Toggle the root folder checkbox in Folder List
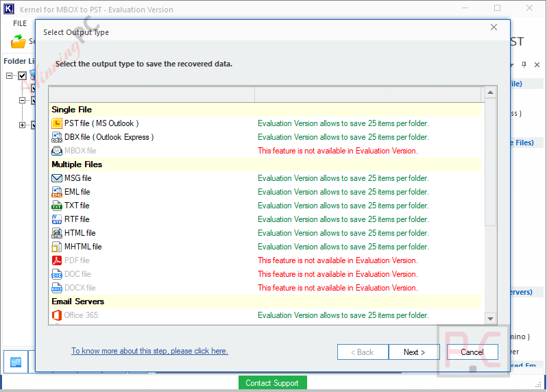The height and width of the screenshot is (392, 547). (23, 75)
